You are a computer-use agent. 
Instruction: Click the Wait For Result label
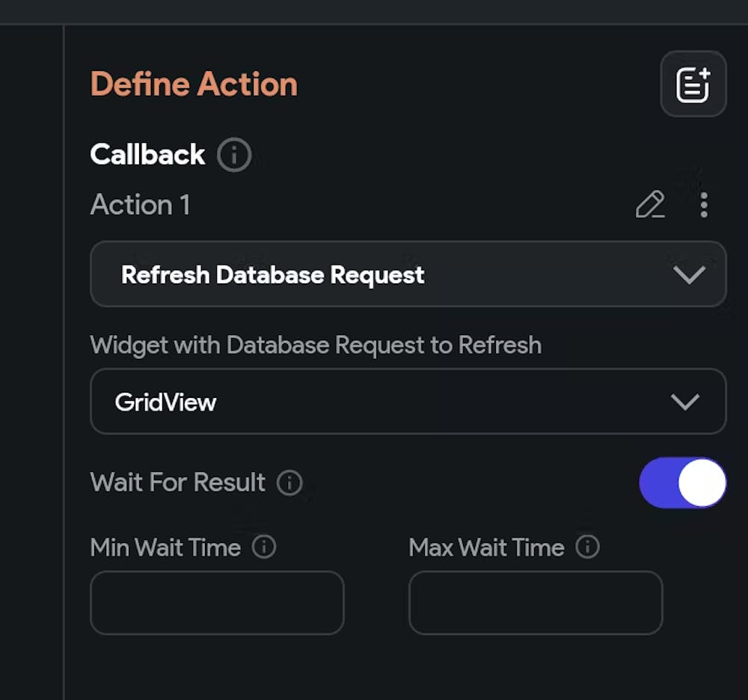point(178,483)
